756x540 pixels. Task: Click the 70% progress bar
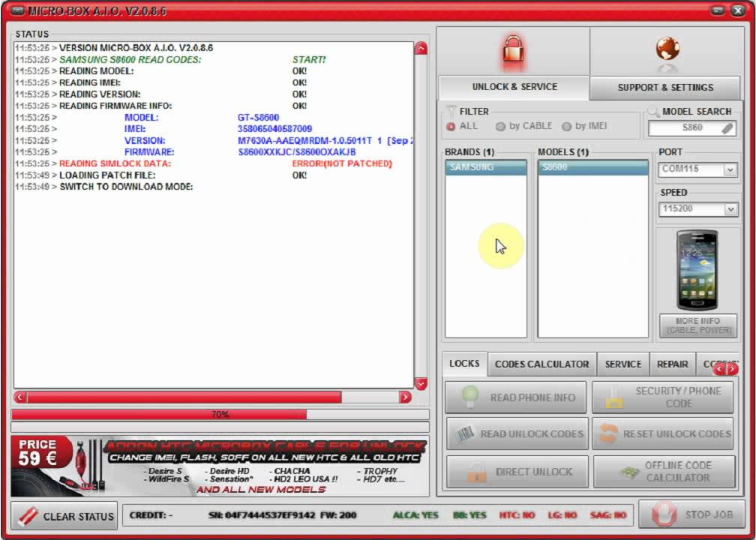pos(220,415)
